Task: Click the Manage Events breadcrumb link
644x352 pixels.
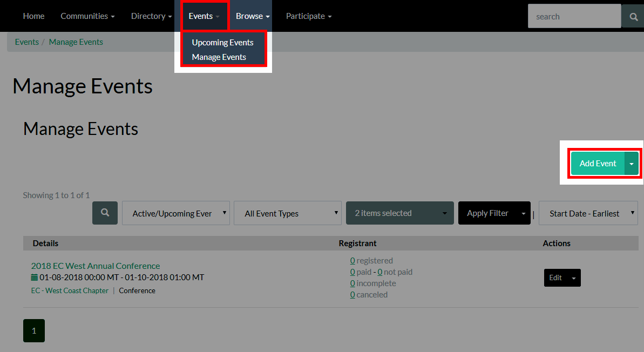Action: pyautogui.click(x=76, y=42)
